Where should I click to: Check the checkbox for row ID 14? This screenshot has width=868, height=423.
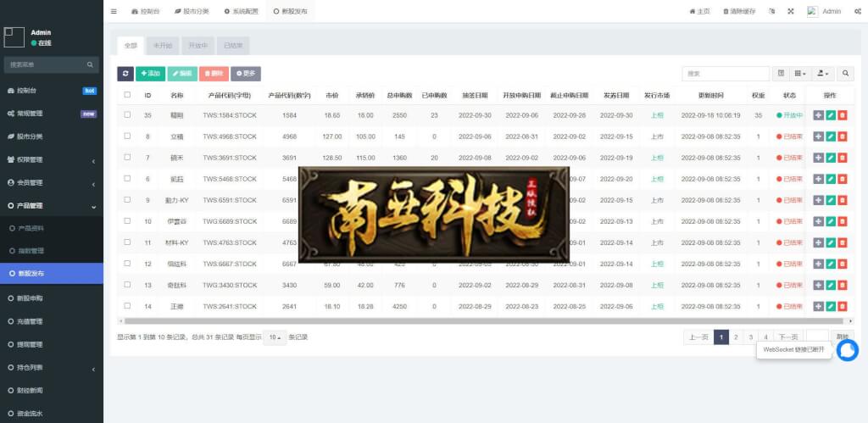coord(127,306)
